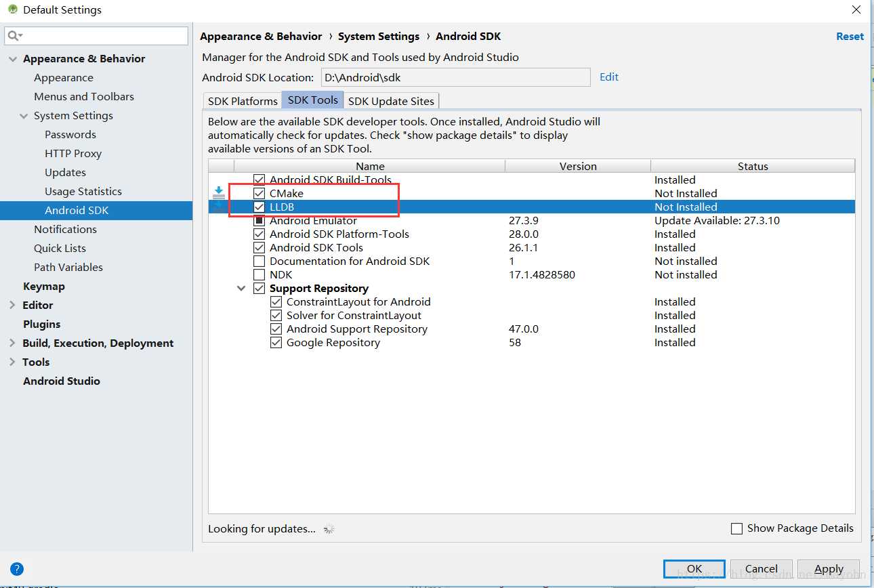Uncheck the CMake checkbox
Image resolution: width=874 pixels, height=588 pixels.
click(x=259, y=194)
